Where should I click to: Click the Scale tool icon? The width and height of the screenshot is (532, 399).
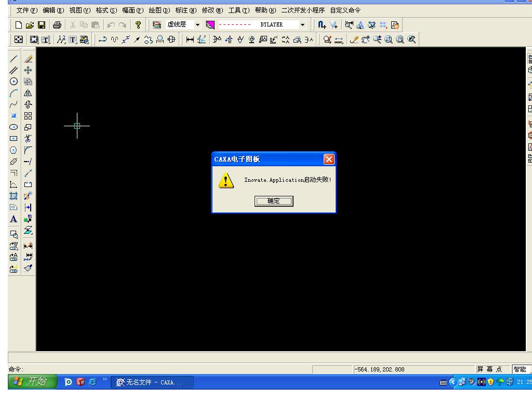28,127
